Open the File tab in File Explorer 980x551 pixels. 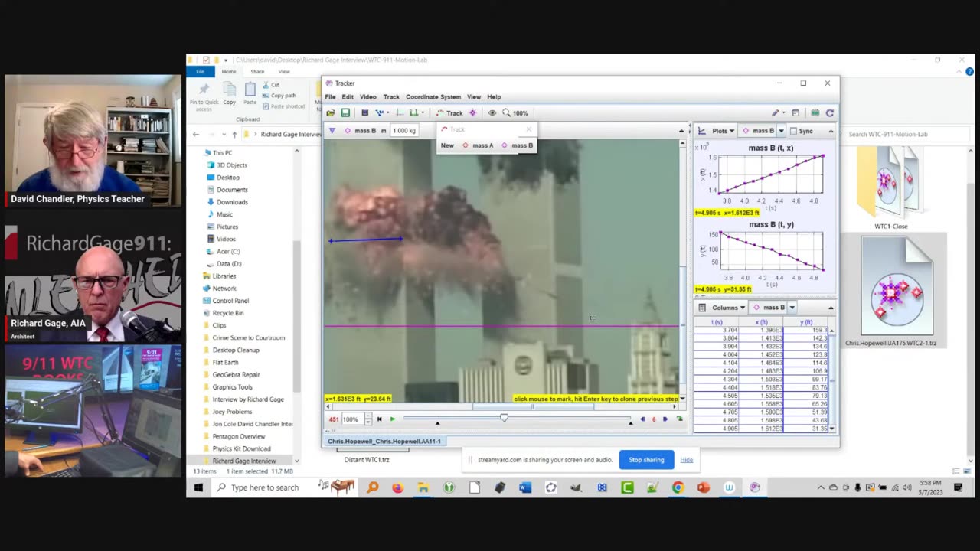200,72
